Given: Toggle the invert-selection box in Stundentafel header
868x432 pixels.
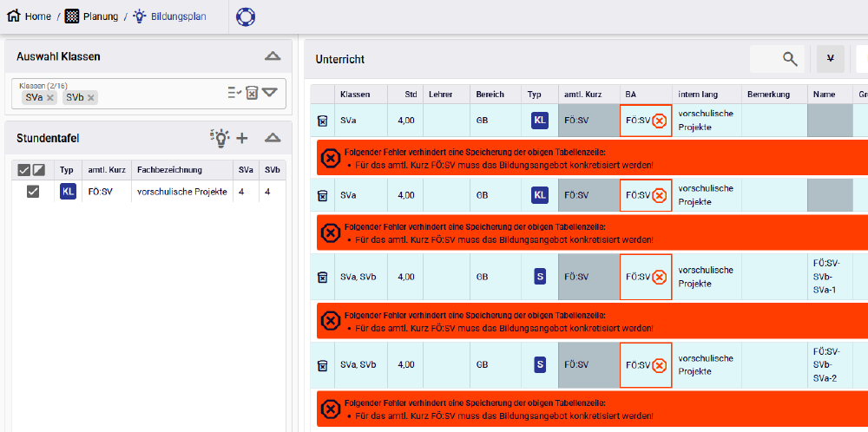Looking at the screenshot, I should pos(39,170).
